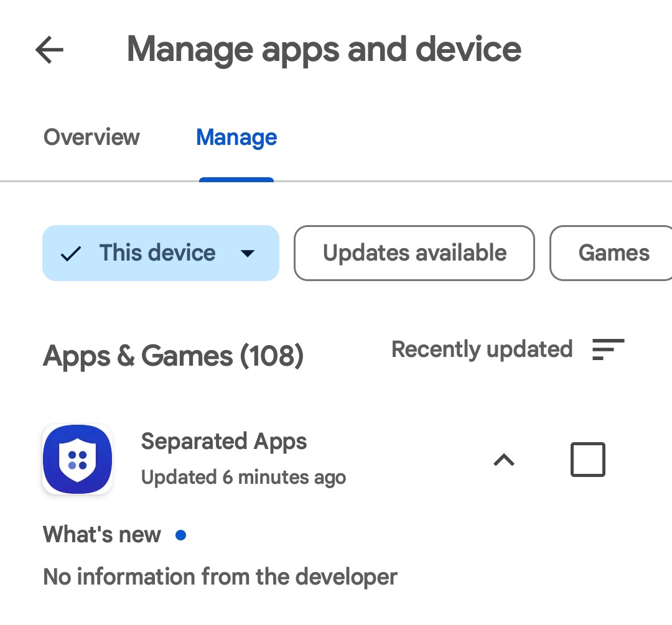Open What's new for Separated Apps

[x=101, y=535]
